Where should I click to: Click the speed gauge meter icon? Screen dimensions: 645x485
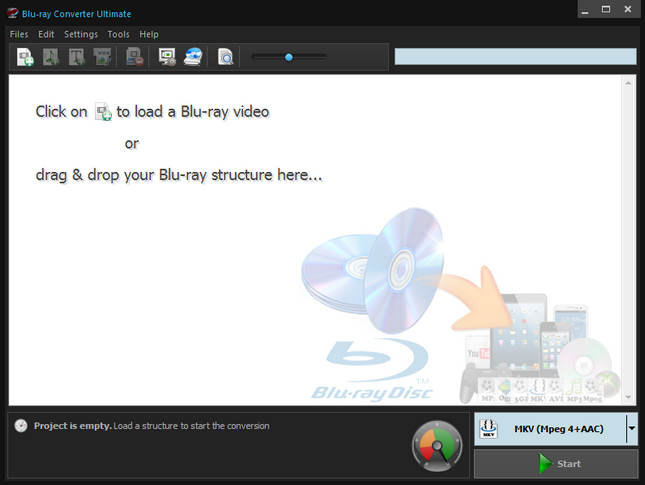[437, 446]
